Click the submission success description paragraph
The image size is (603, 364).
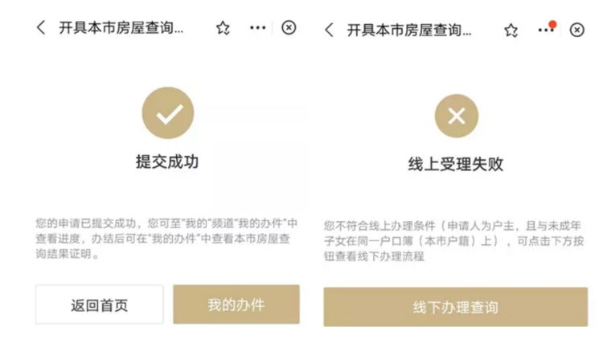(x=167, y=238)
